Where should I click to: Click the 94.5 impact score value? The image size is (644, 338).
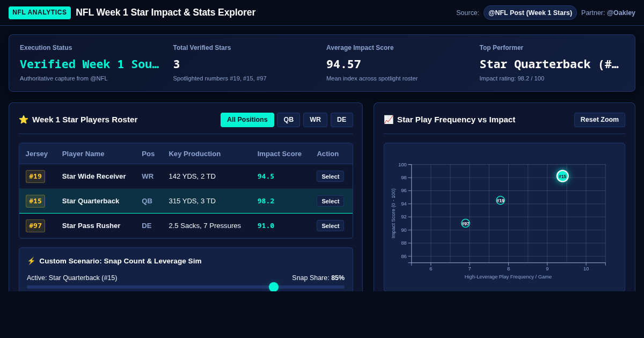tap(266, 177)
